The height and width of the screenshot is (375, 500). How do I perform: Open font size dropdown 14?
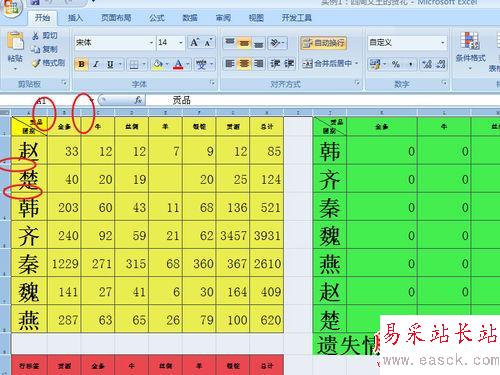pyautogui.click(x=181, y=43)
